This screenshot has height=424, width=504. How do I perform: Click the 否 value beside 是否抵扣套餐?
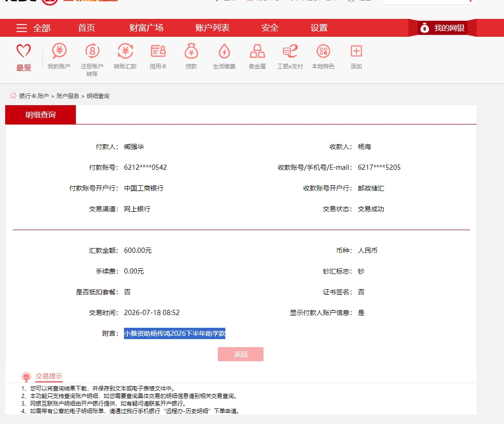point(128,292)
